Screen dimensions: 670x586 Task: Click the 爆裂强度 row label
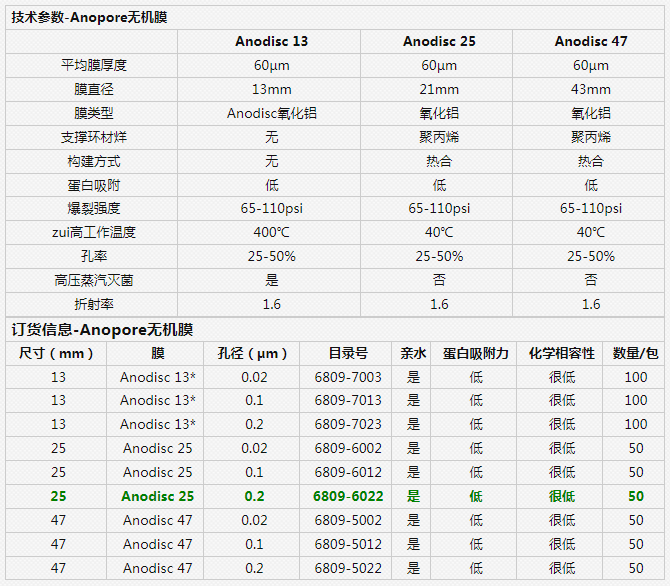click(x=94, y=209)
